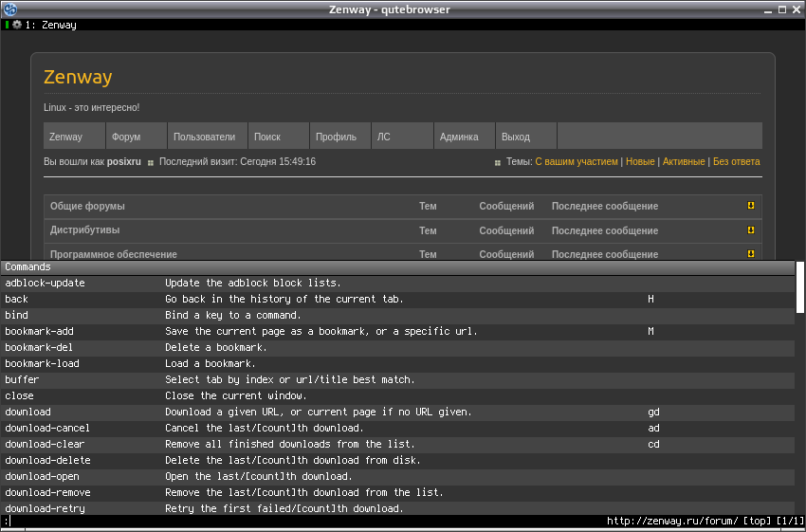
Task: Select the back command completion
Action: click(x=397, y=299)
